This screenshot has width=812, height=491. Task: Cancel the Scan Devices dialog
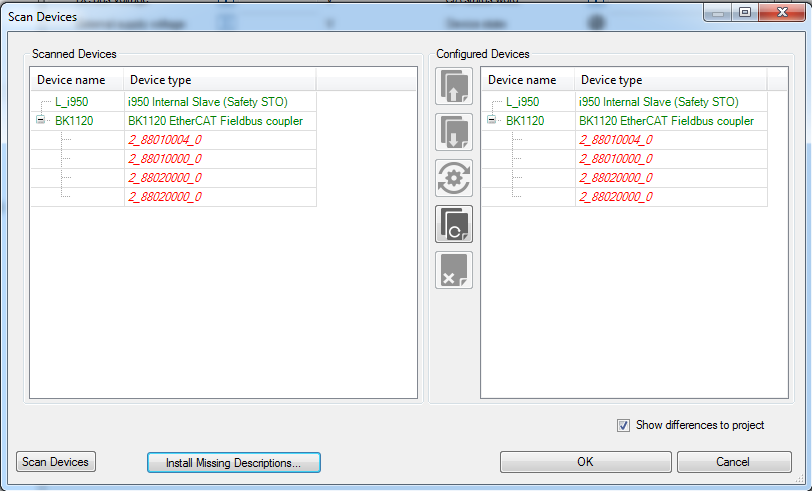pyautogui.click(x=734, y=462)
